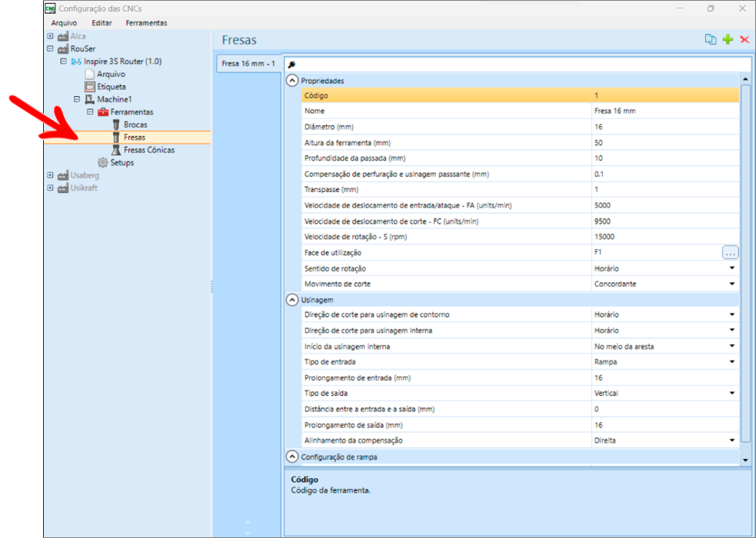Select Arquivo file node under Inspire router

pyautogui.click(x=111, y=74)
